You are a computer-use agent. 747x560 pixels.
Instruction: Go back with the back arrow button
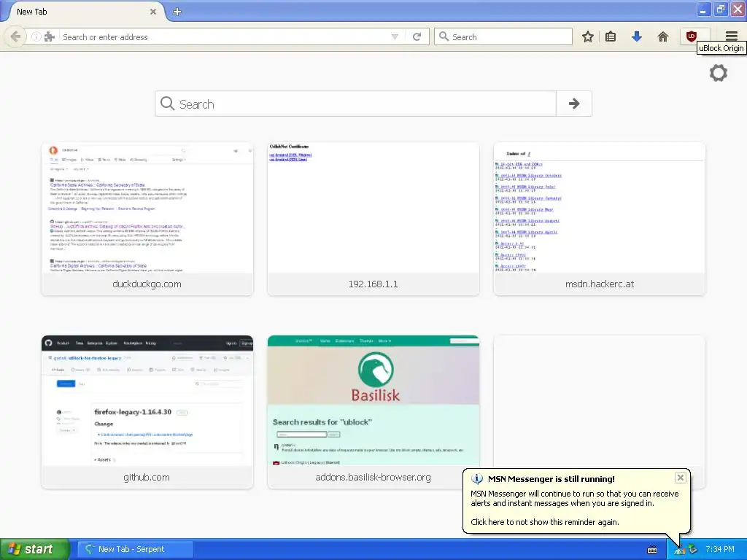point(15,36)
